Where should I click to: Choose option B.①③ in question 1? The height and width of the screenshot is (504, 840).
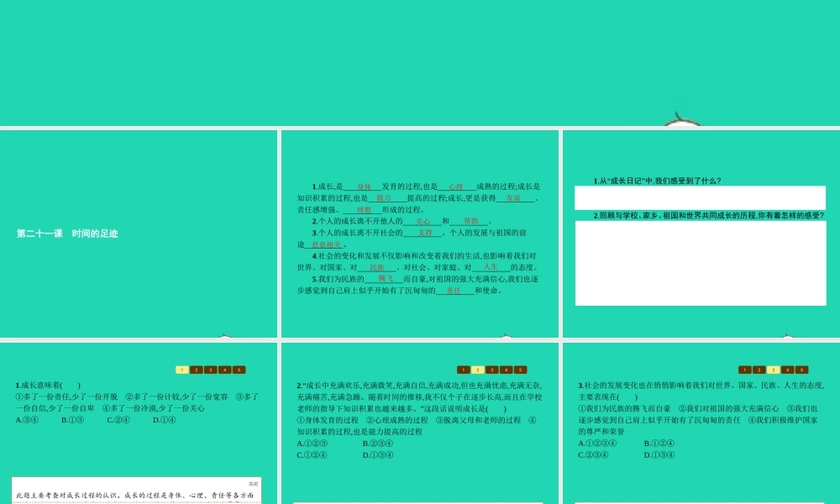[x=72, y=420]
